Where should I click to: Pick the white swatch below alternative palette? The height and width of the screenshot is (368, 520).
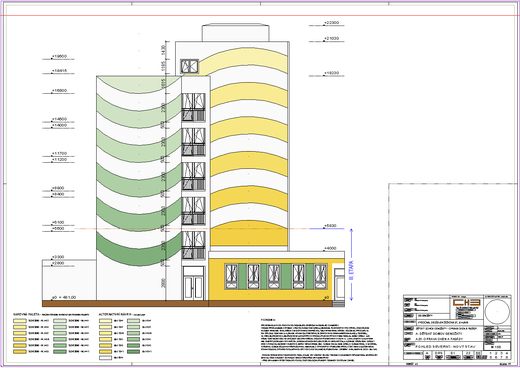(x=105, y=358)
